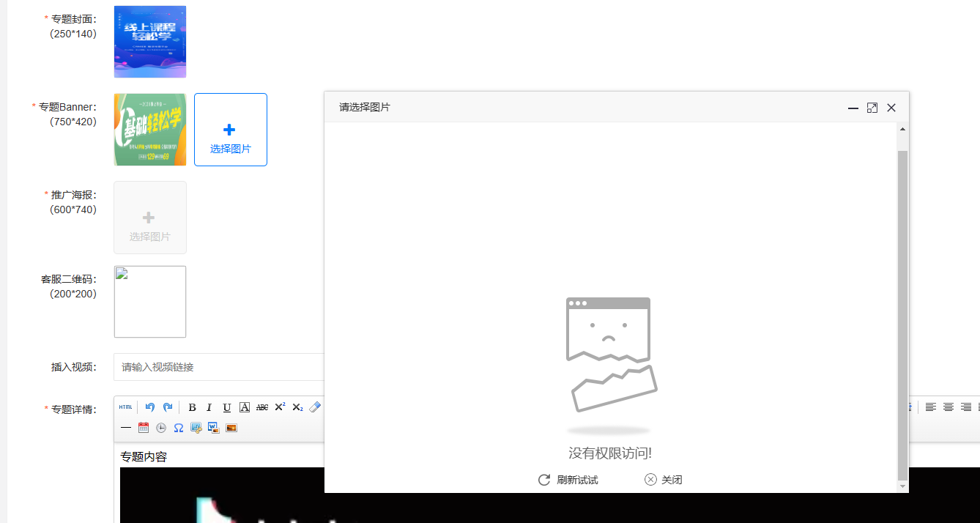Insert a horizontal rule line
Viewport: 980px width, 523px height.
[126, 428]
